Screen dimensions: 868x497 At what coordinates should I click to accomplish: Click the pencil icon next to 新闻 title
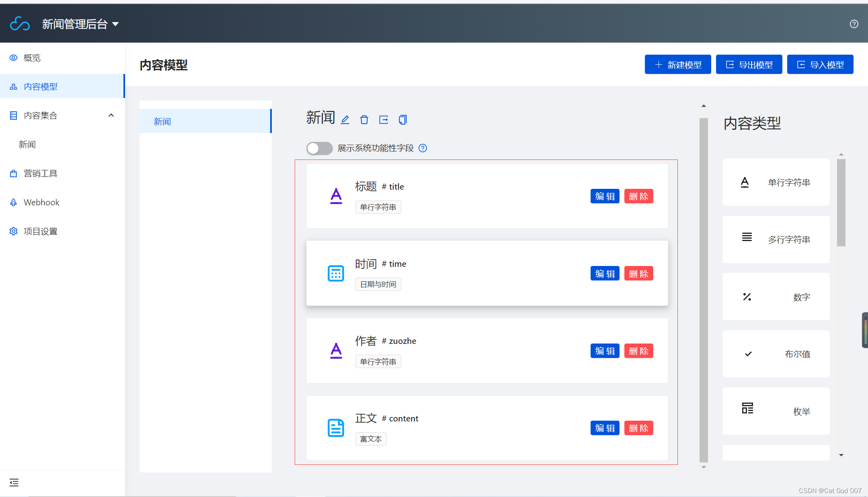point(345,120)
